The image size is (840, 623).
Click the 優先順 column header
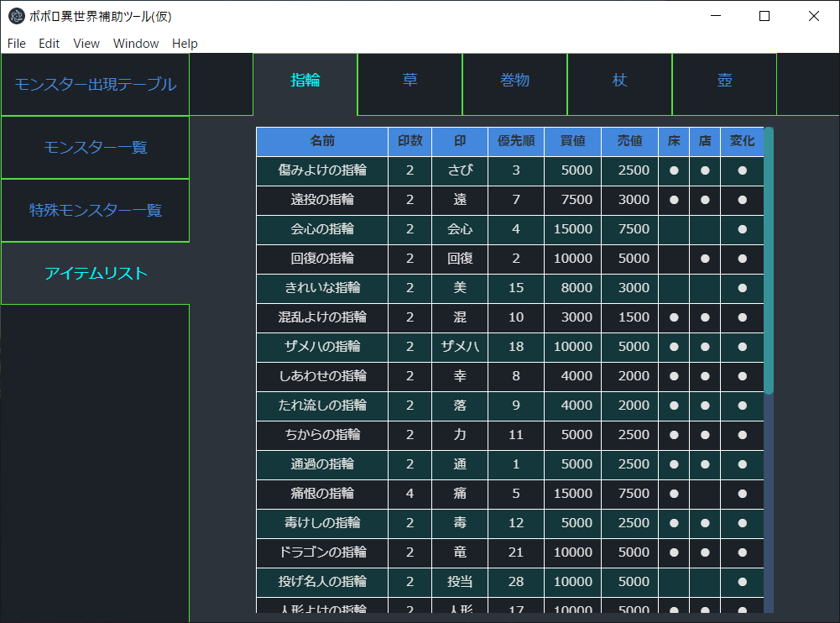coord(516,141)
